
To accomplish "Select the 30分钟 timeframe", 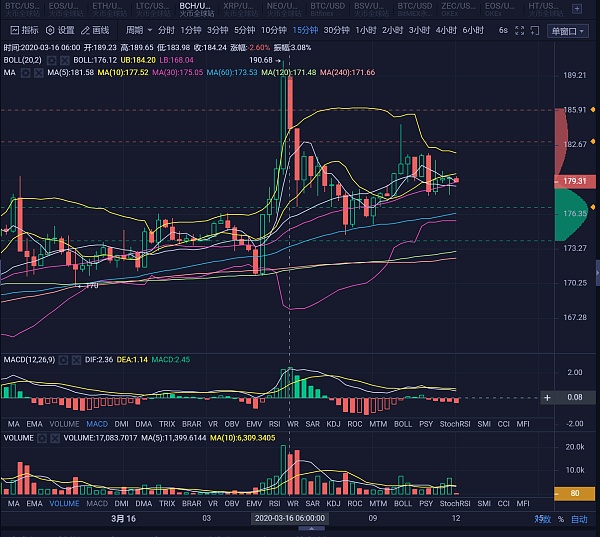I will coord(336,30).
